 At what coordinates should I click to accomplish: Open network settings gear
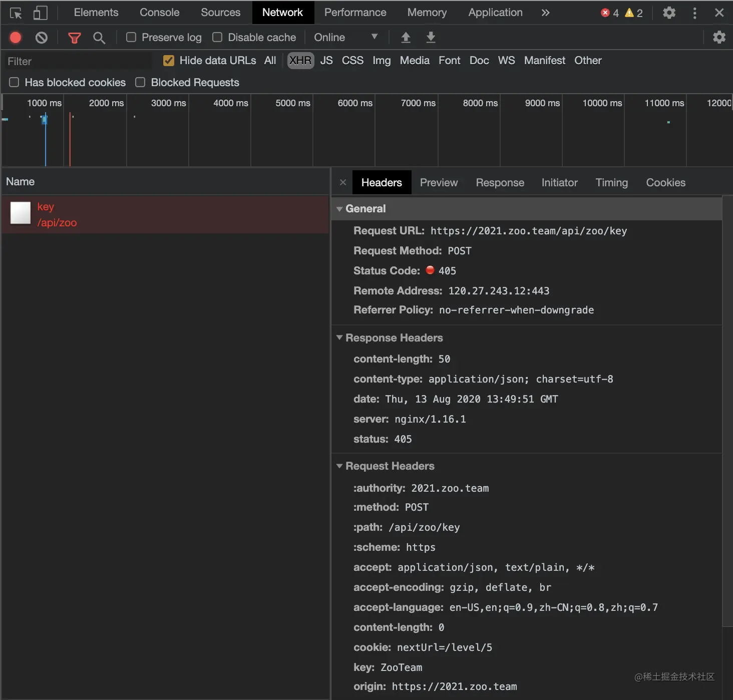[719, 37]
